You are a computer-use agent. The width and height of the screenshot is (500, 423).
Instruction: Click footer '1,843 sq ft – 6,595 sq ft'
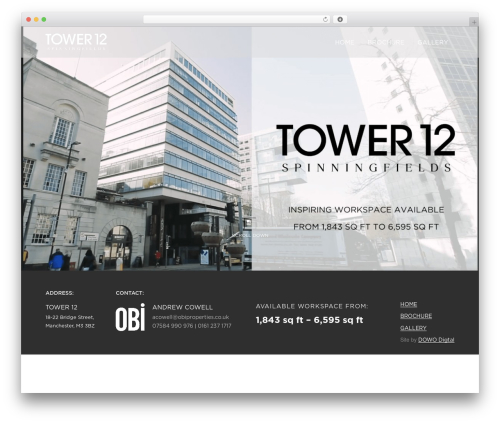tap(309, 320)
